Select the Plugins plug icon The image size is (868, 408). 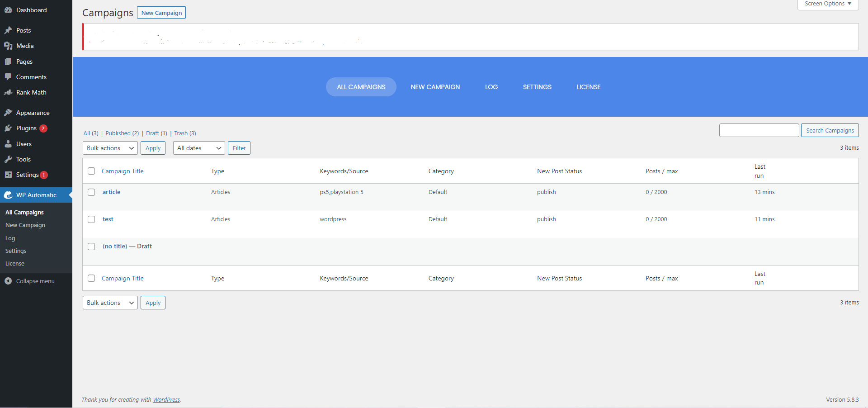point(8,128)
